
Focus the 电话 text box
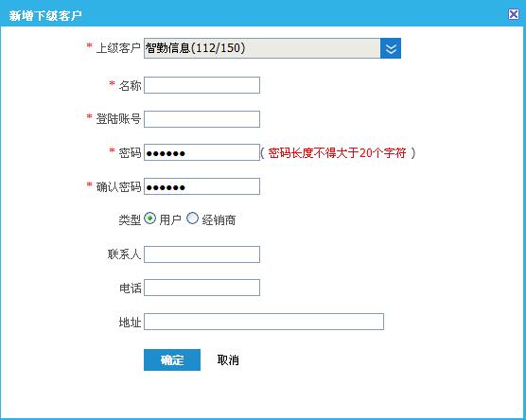click(202, 288)
